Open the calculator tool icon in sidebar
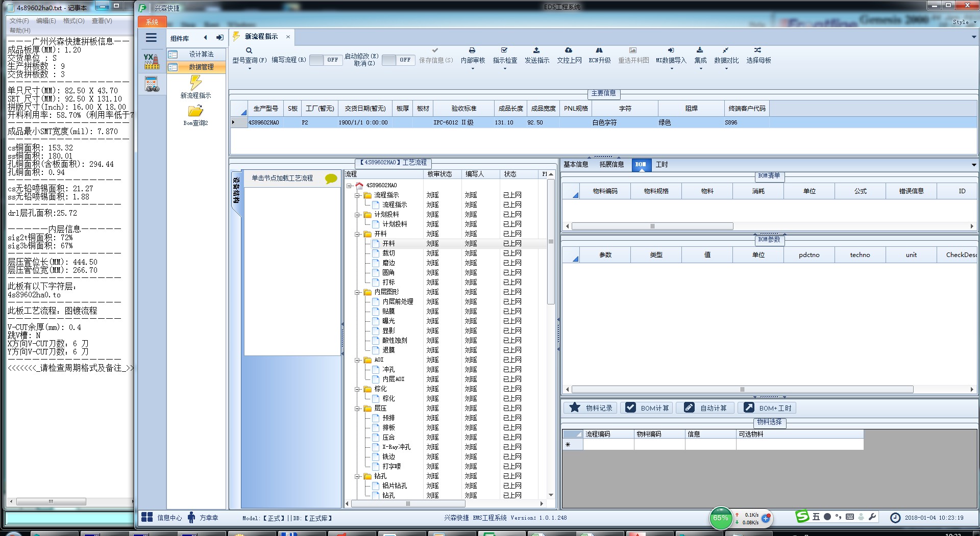Viewport: 980px width, 536px height. (152, 84)
